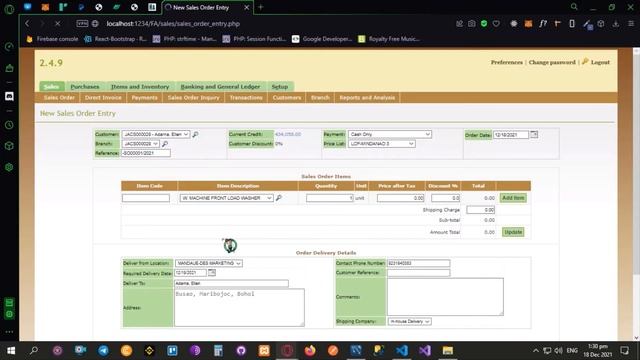Open the Opera sidebar messenger icon
The height and width of the screenshot is (360, 640).
pyautogui.click(x=9, y=96)
